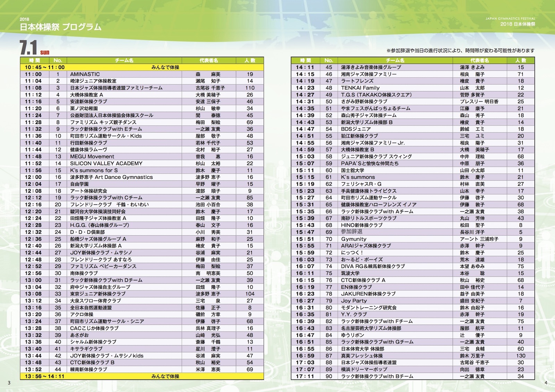555x392 pixels.
Task: Select 'ラートフレンズ' team entry
Action: coord(357,81)
